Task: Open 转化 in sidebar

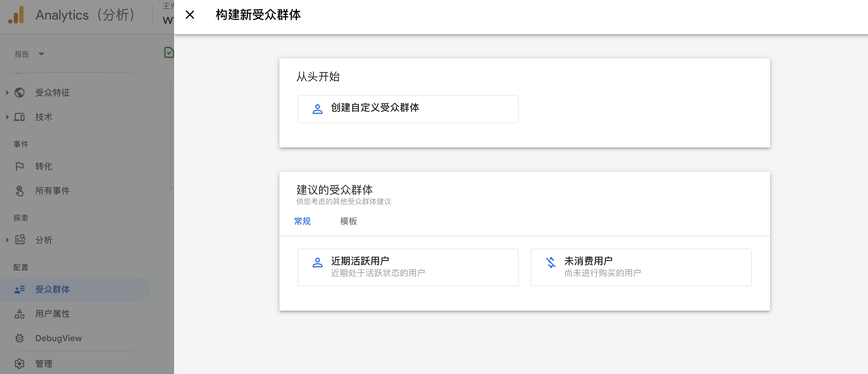Action: tap(44, 166)
